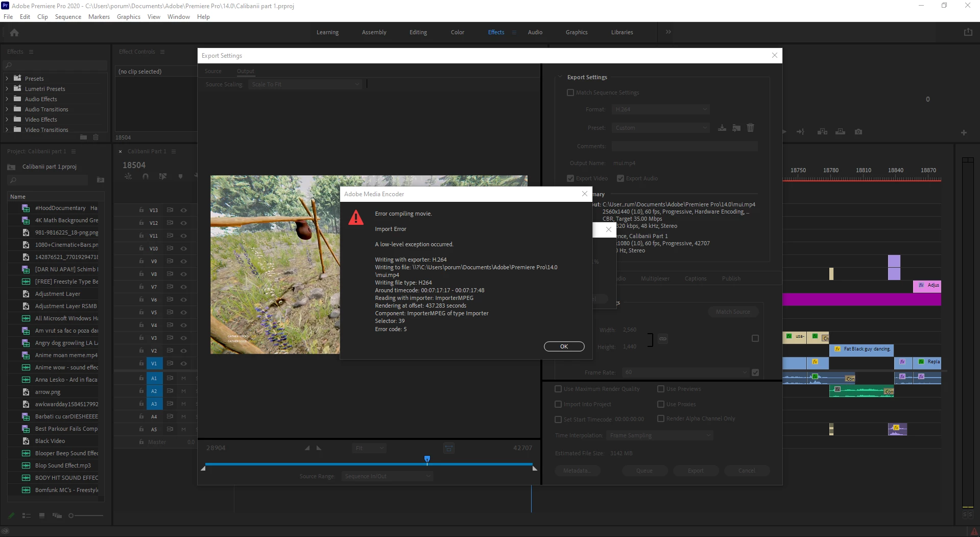Expand the Lumetri Presets folder
This screenshot has width=980, height=537.
[7, 89]
